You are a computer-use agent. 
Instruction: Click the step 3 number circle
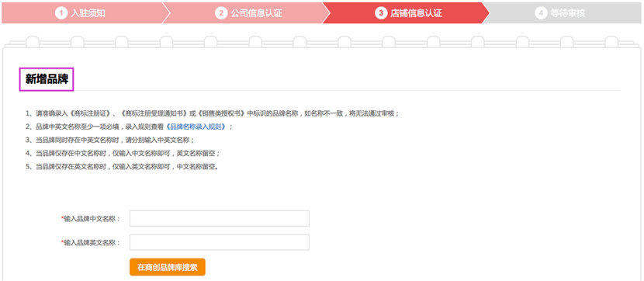coord(381,13)
